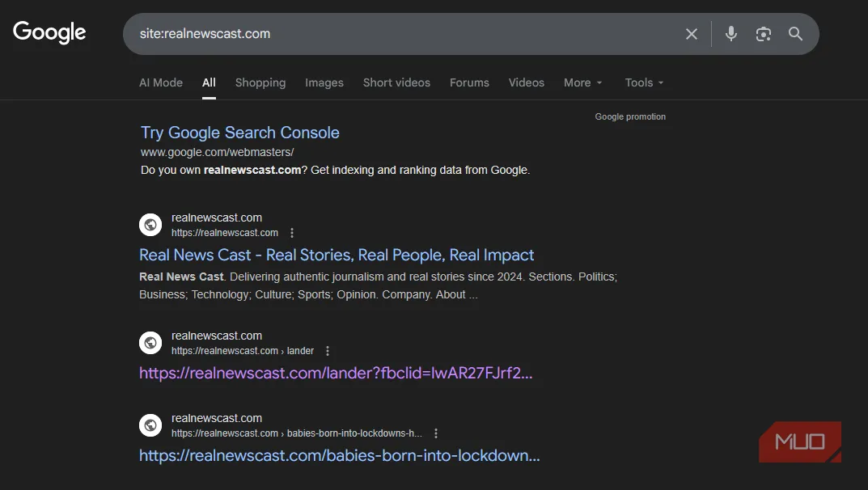Expand the More search categories dropdown
The image size is (868, 490).
coord(582,82)
